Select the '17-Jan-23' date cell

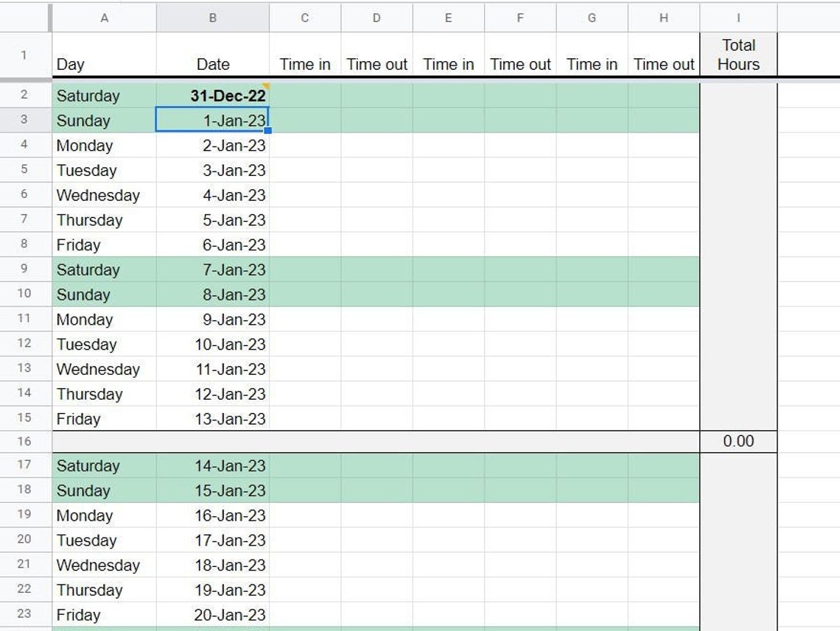[x=213, y=540]
